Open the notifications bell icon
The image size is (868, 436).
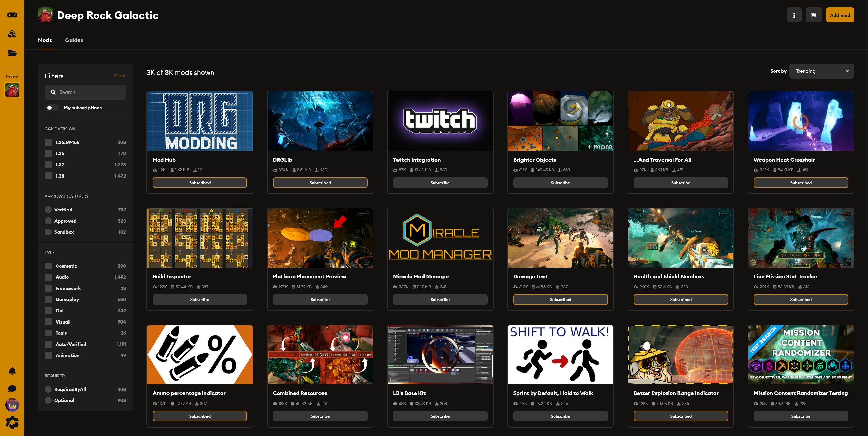[12, 371]
